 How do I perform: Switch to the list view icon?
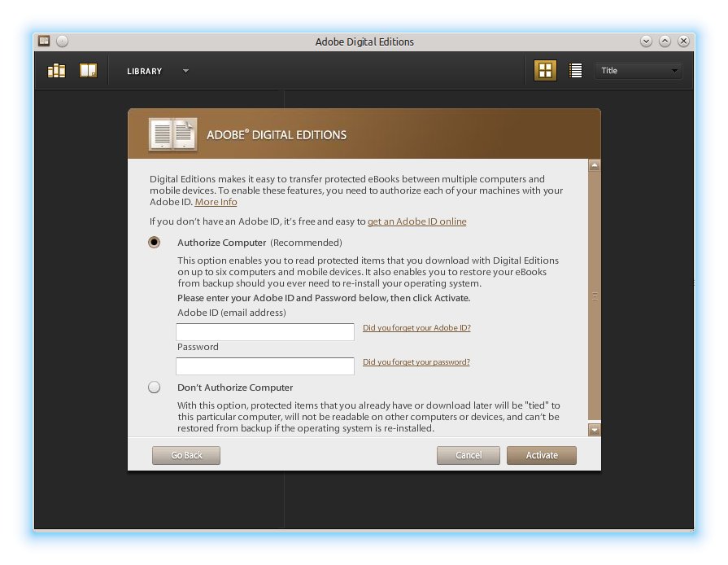click(x=576, y=71)
